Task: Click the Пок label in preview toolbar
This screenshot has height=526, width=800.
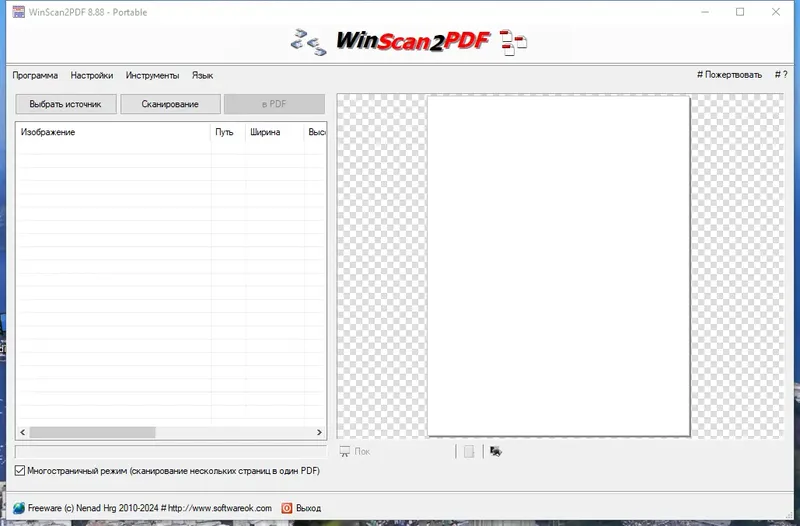Action: [x=362, y=452]
